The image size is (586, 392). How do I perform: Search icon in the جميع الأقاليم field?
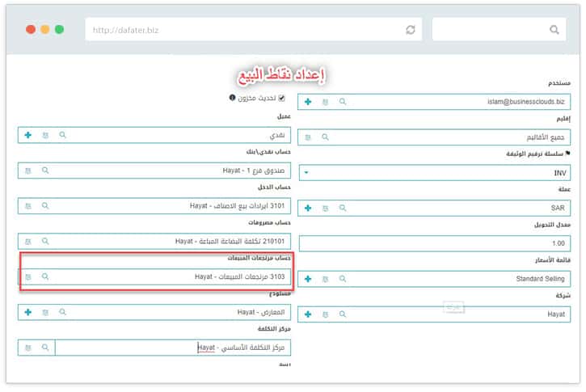click(325, 137)
